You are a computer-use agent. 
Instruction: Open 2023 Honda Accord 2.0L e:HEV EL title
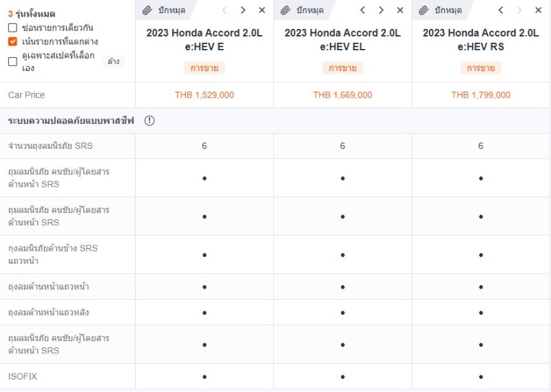point(342,40)
